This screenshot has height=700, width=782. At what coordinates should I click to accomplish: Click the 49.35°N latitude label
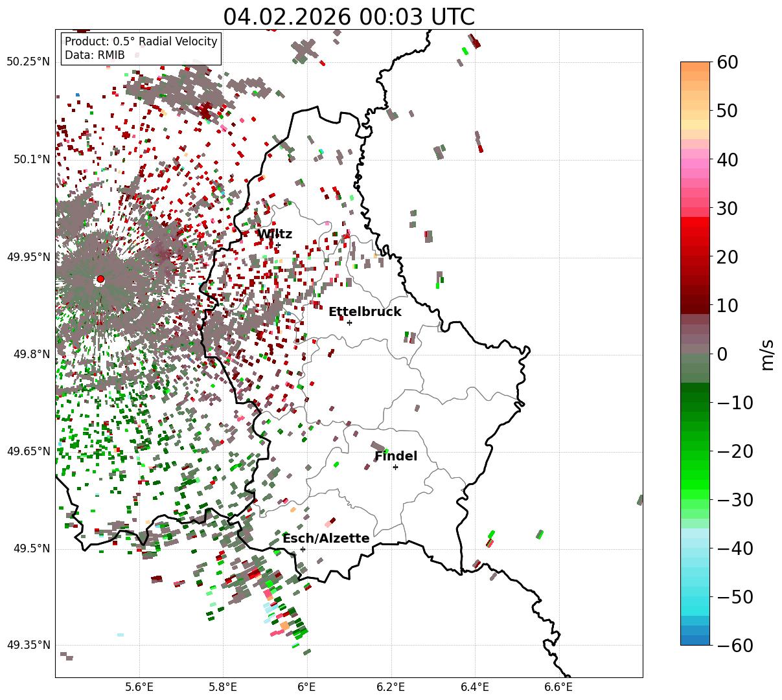tap(28, 645)
